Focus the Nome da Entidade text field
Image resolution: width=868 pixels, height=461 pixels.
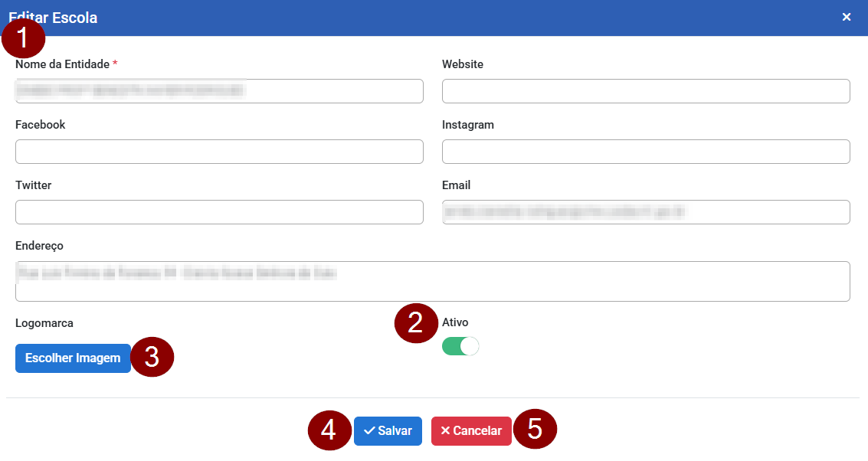pos(219,91)
